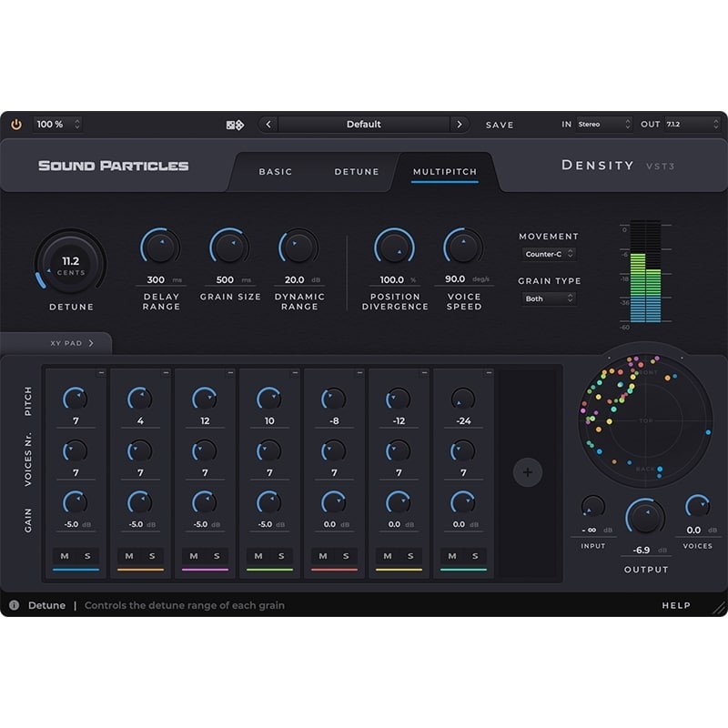Click the 90.0 deg/s voice speed field
Viewport: 728px width, 728px height.
point(464,279)
